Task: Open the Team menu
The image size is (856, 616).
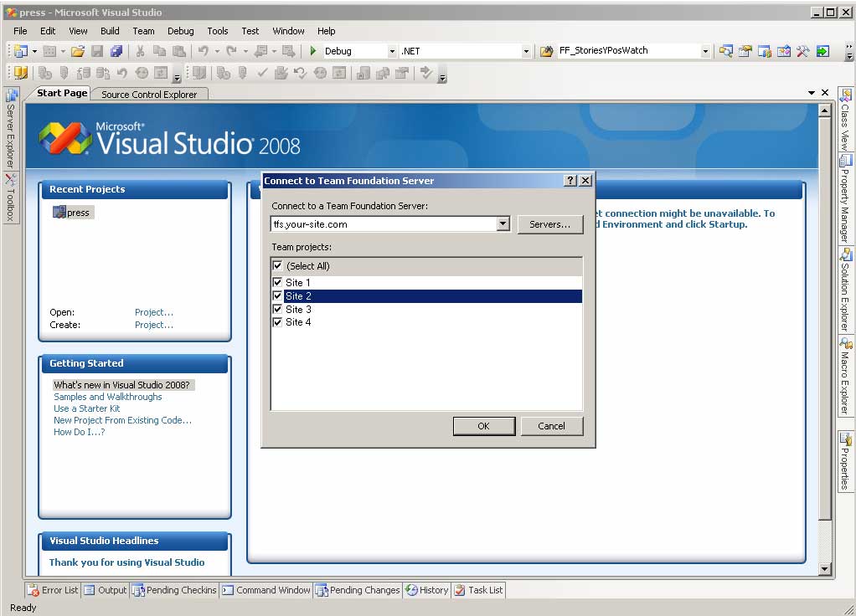Action: tap(143, 31)
